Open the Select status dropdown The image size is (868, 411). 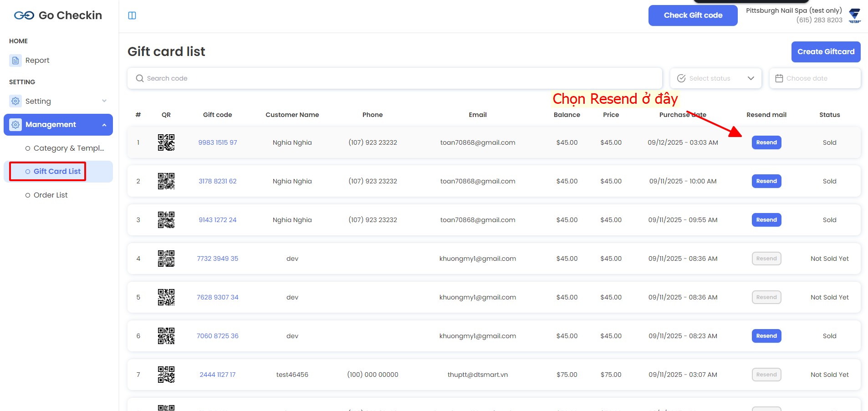[715, 78]
